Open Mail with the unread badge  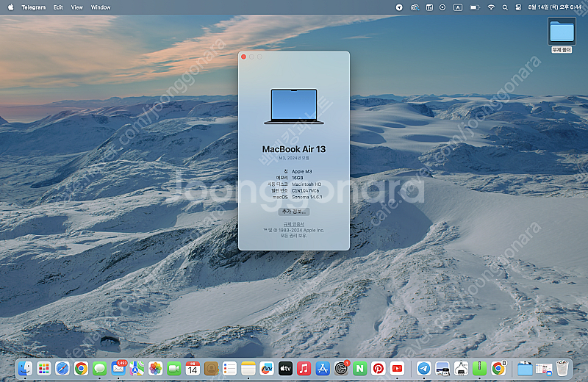pos(118,369)
